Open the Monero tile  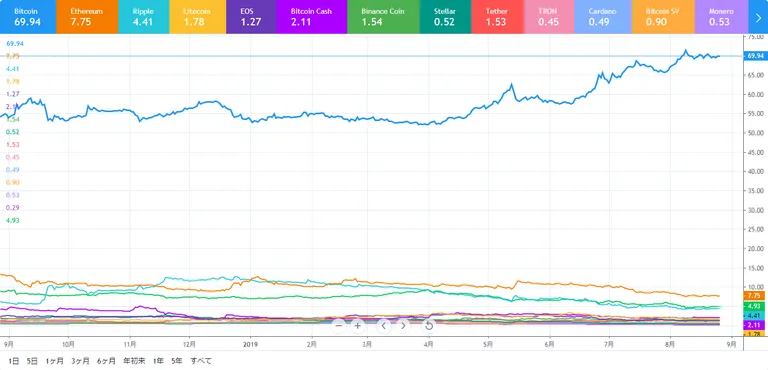[721, 17]
